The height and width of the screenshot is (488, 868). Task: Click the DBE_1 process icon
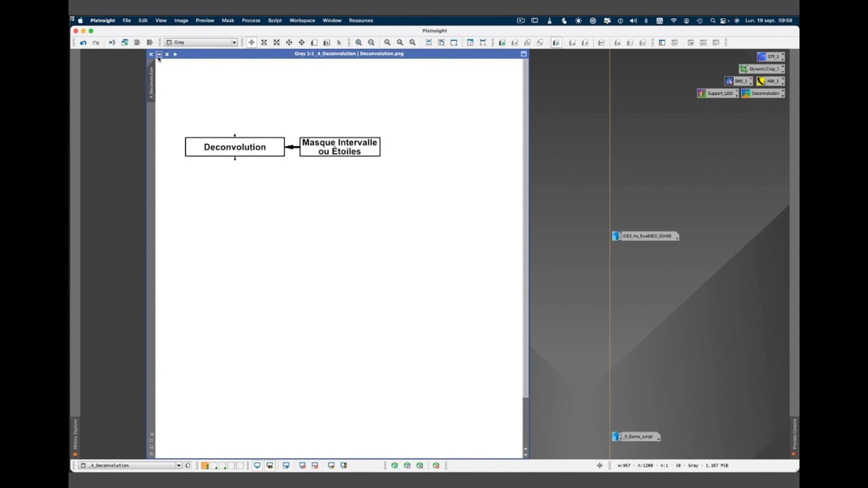pos(737,81)
